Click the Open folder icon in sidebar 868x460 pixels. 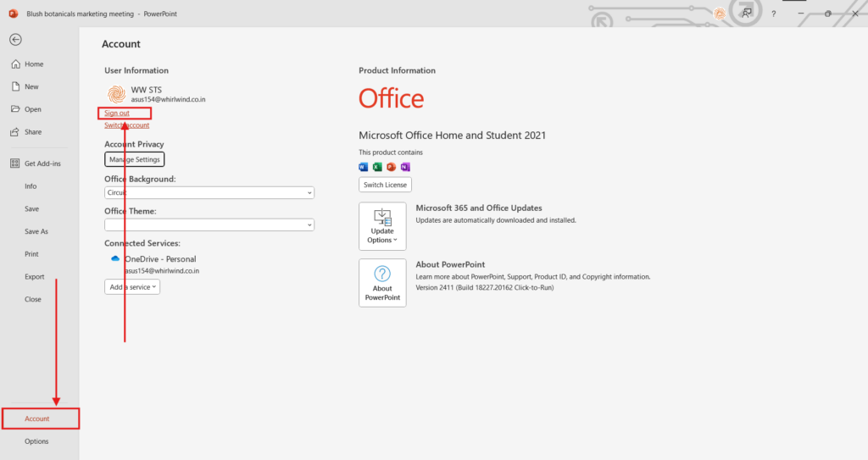coord(15,109)
